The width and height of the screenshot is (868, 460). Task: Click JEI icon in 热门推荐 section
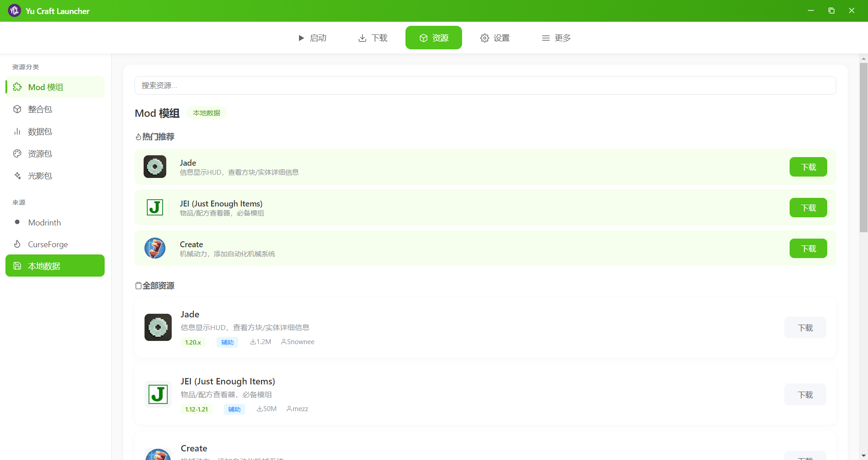[155, 207]
